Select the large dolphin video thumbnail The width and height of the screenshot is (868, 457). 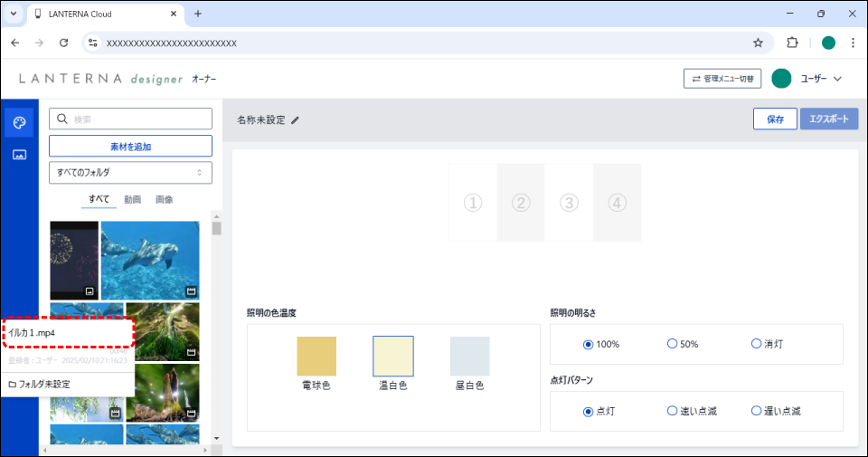click(x=150, y=260)
